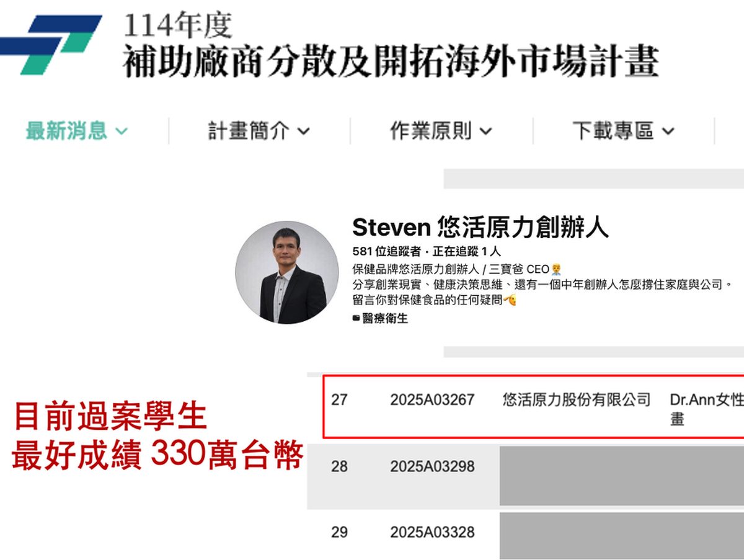This screenshot has height=560, width=744.
Task: Click the 補助廠商分散及開拓海外市場計畫 site title
Action: tap(391, 61)
